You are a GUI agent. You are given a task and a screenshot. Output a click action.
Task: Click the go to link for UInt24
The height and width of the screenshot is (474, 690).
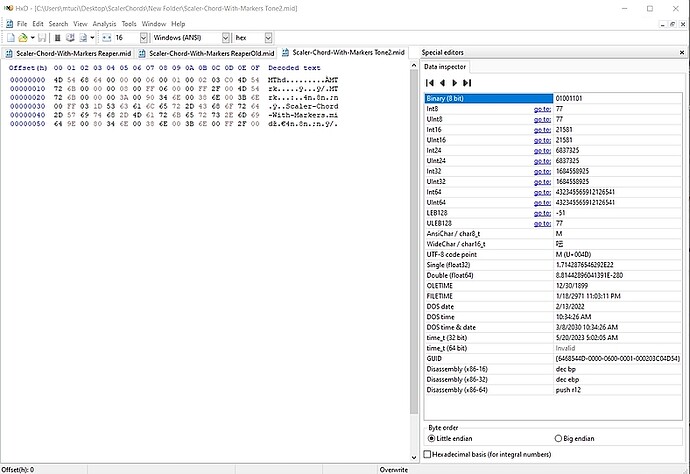tap(542, 161)
